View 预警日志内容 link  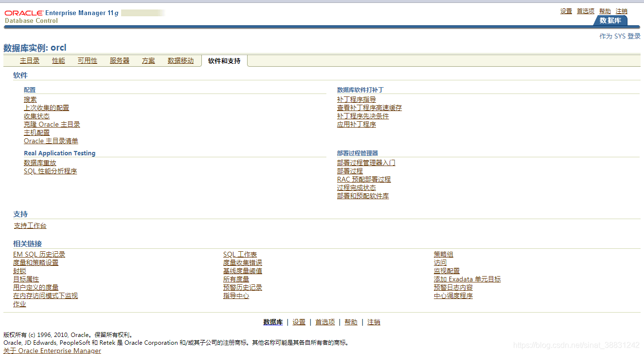click(x=453, y=287)
